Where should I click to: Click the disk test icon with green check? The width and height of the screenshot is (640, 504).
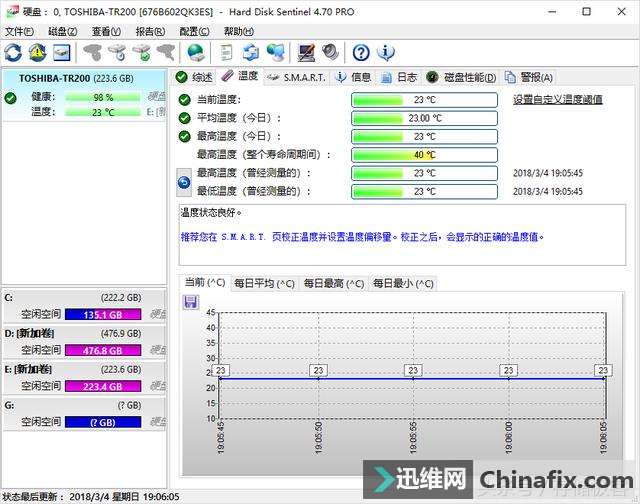coord(142,53)
